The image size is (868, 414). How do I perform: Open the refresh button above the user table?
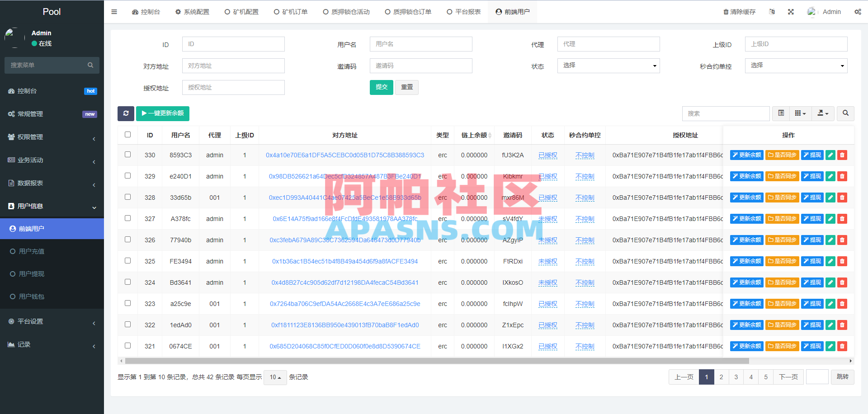coord(126,113)
